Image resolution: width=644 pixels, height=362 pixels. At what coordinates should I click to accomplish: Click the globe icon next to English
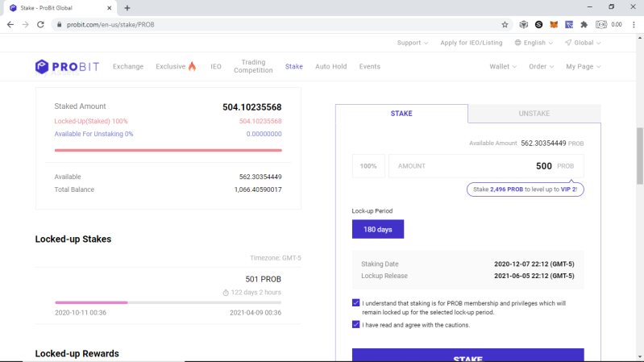coord(518,43)
